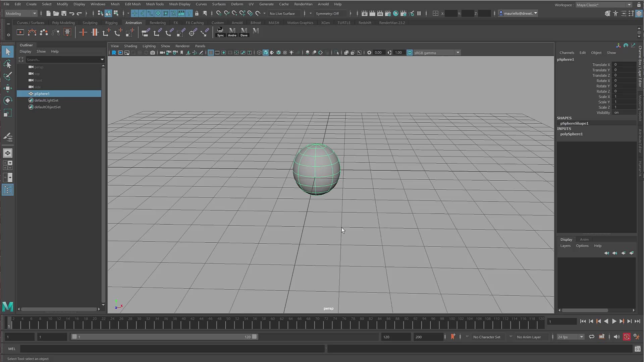Open the mauriello@drexel account dropdown
Image resolution: width=644 pixels, height=362 pixels.
(518, 13)
